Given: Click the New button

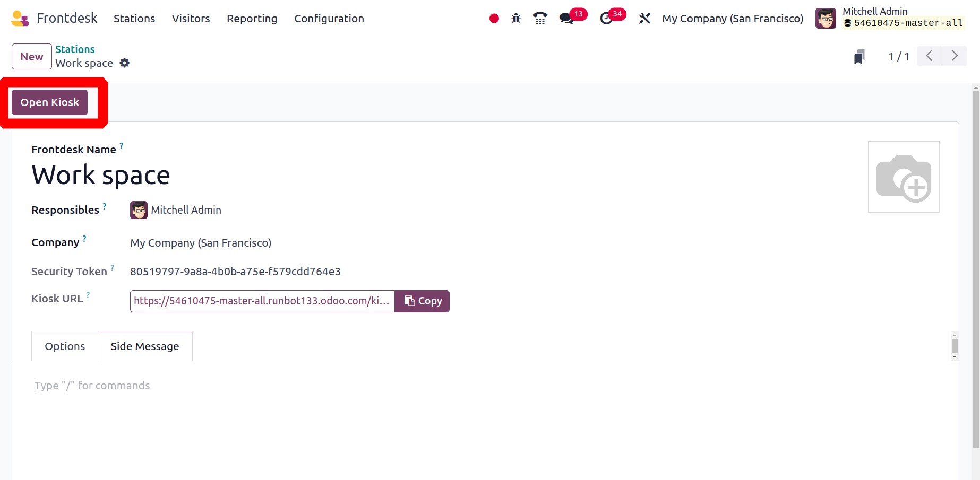Looking at the screenshot, I should click(x=32, y=57).
